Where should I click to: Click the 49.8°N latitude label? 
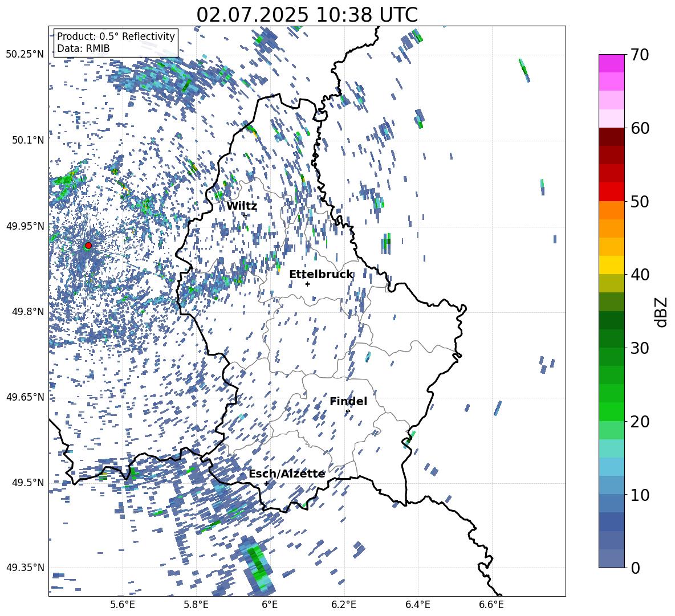click(x=27, y=312)
